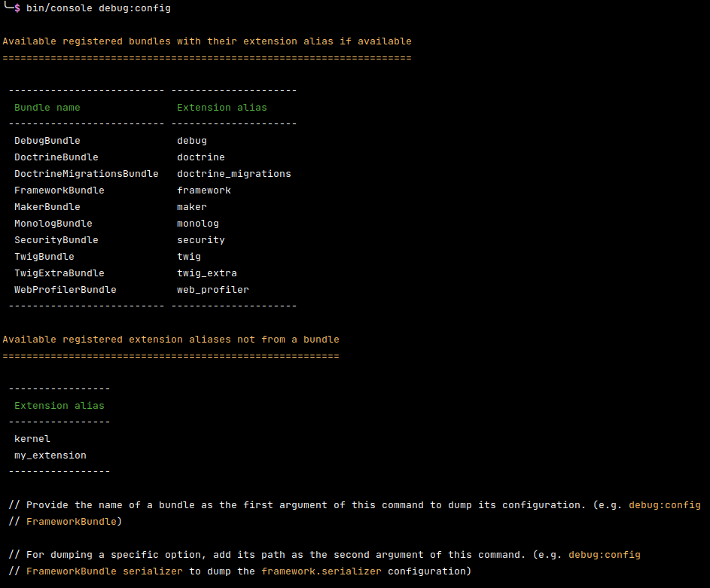Select 'SecurityBundle' in the table
The width and height of the screenshot is (710, 588).
(56, 240)
